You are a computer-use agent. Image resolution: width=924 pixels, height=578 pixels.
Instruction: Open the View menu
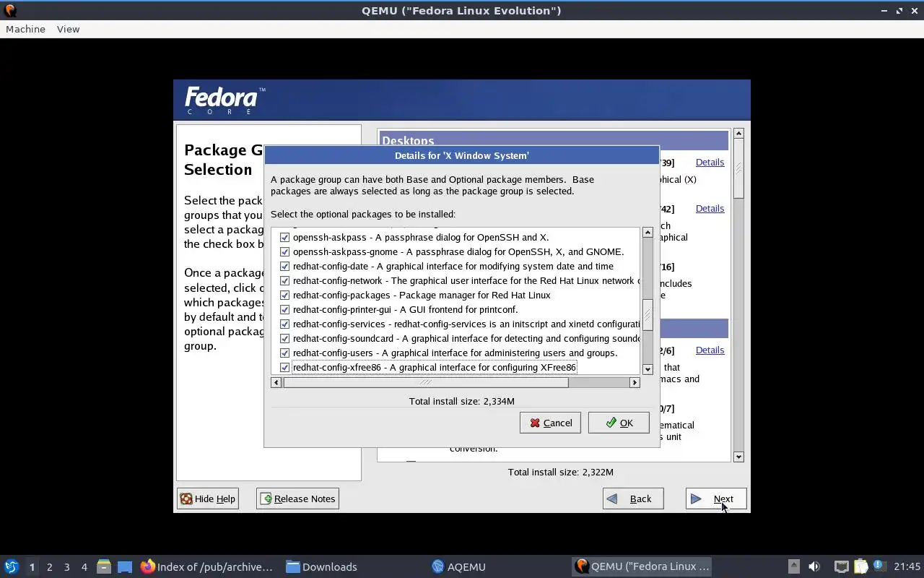[68, 29]
